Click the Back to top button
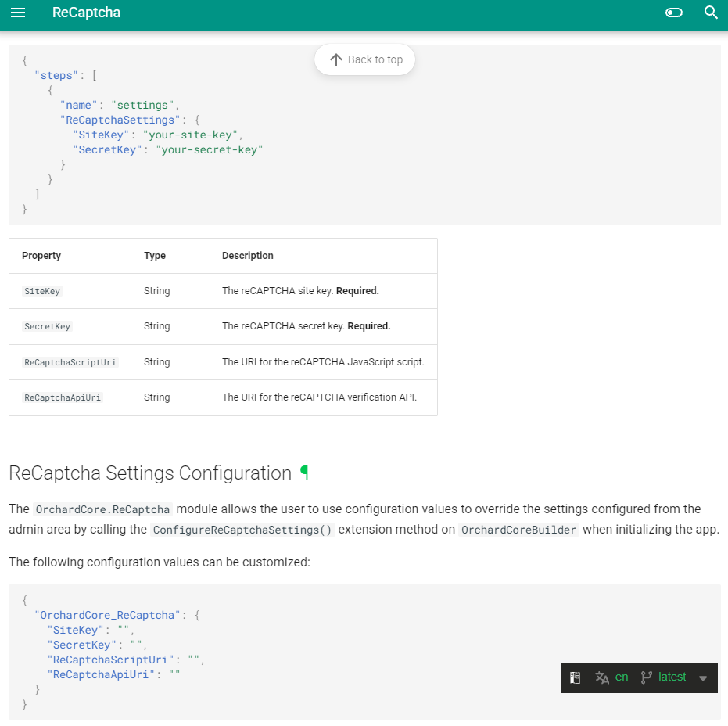728x726 pixels. (x=365, y=59)
